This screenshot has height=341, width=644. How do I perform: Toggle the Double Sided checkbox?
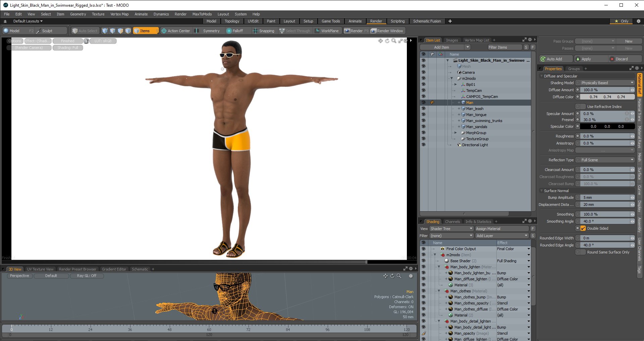(583, 228)
